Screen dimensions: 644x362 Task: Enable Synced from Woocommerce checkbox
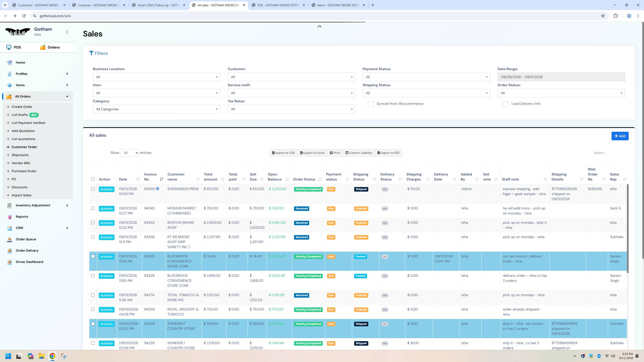(370, 104)
